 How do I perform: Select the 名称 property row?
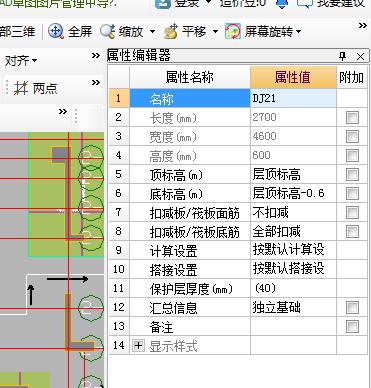click(x=190, y=98)
